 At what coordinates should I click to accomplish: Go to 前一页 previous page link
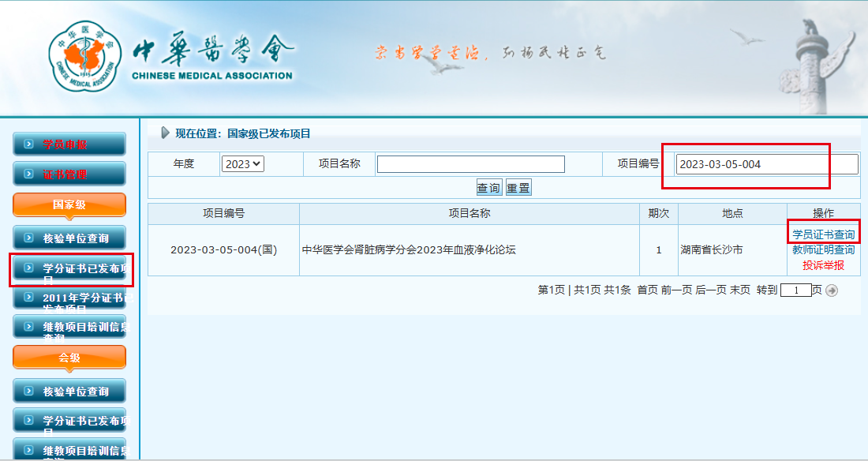coord(676,290)
